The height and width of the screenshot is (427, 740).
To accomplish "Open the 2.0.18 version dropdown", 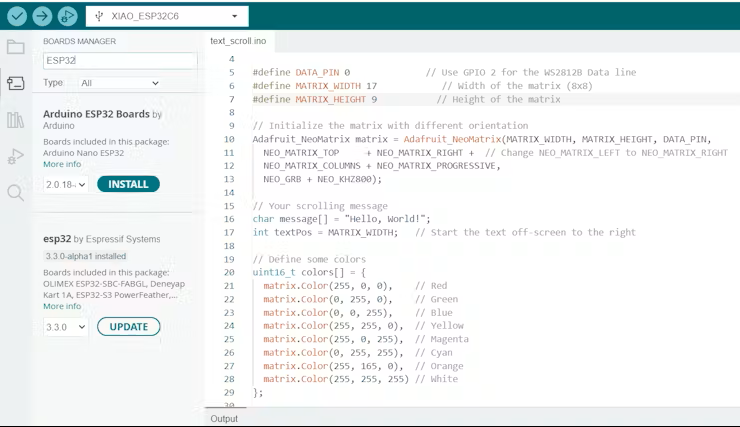I will [66, 184].
